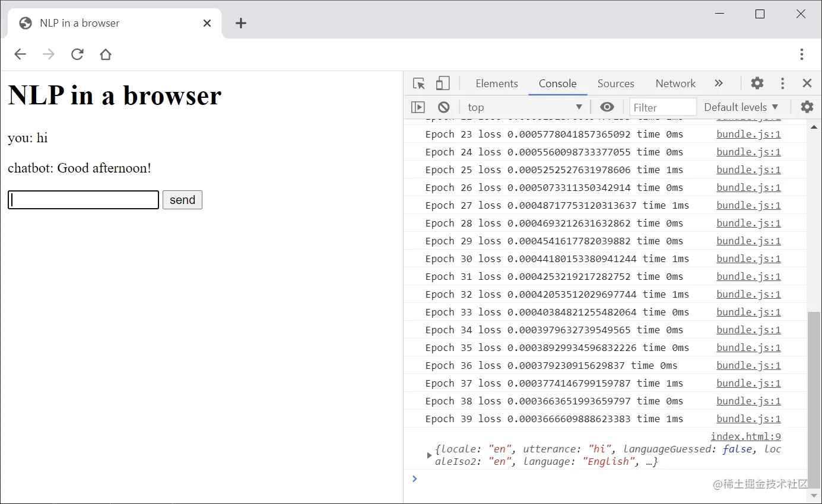Open console settings gear next to Default levels

point(807,107)
